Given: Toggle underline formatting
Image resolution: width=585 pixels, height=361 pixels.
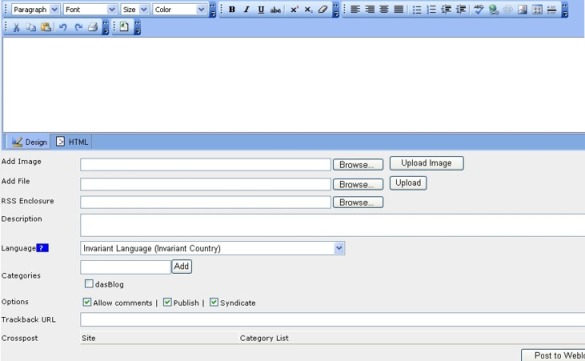Looking at the screenshot, I should tap(261, 9).
